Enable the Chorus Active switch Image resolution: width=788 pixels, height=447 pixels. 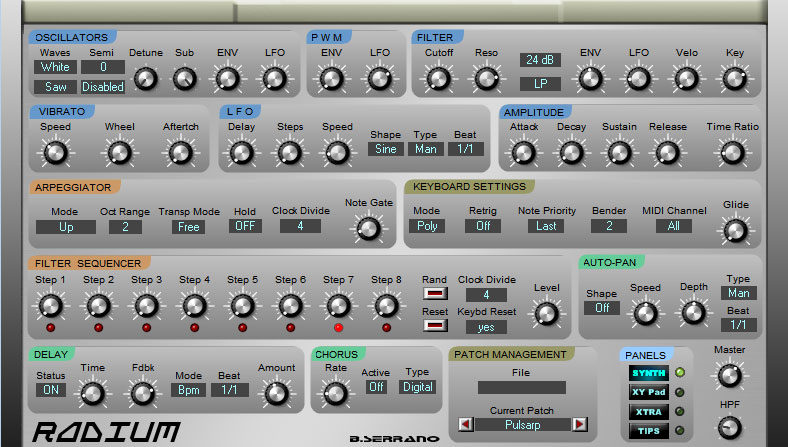tap(376, 387)
